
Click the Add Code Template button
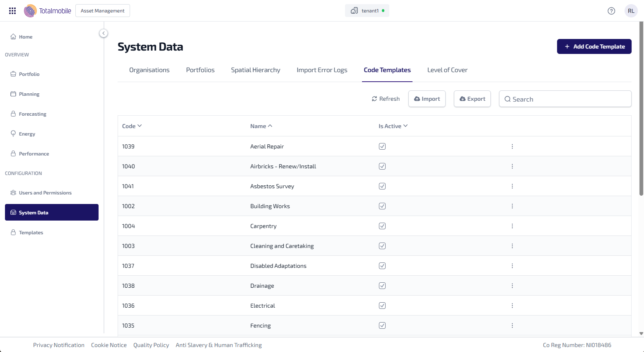[594, 46]
